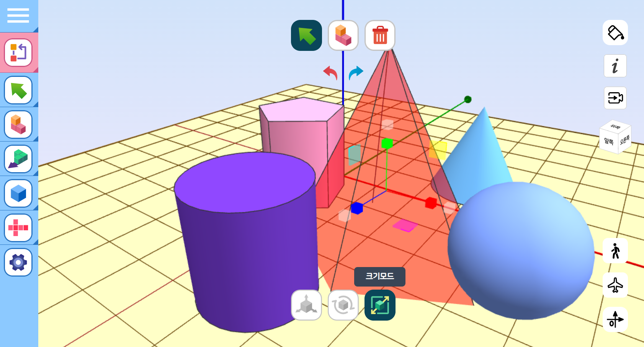The image size is (644, 347).
Task: Open settings gear in sidebar
Action: tap(18, 262)
